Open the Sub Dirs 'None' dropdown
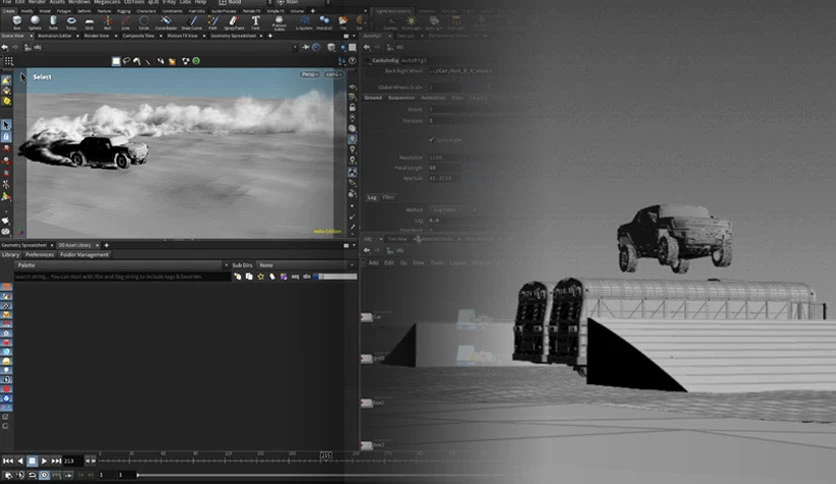Screen dimensions: 836x484 [x=306, y=265]
